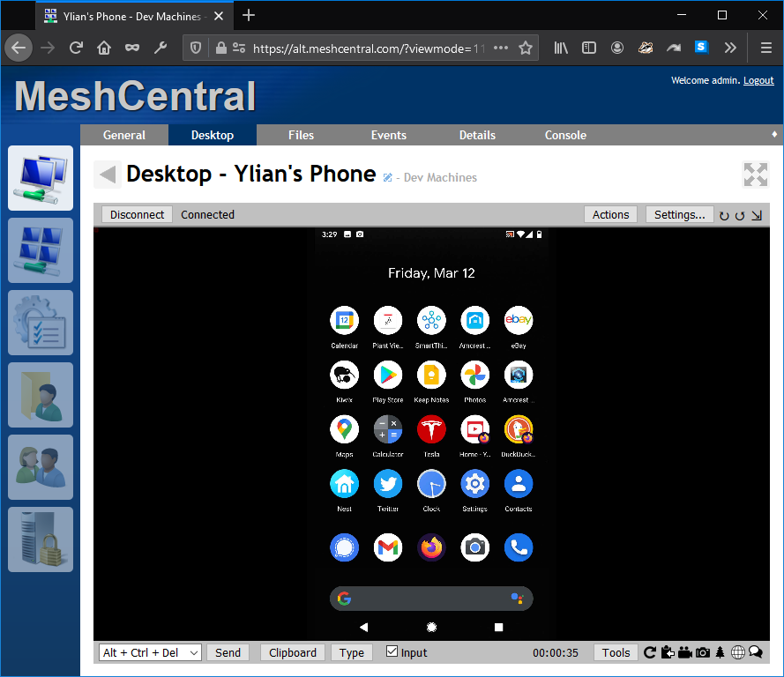The image size is (784, 677).
Task: Tap Android recent apps square
Action: click(498, 627)
